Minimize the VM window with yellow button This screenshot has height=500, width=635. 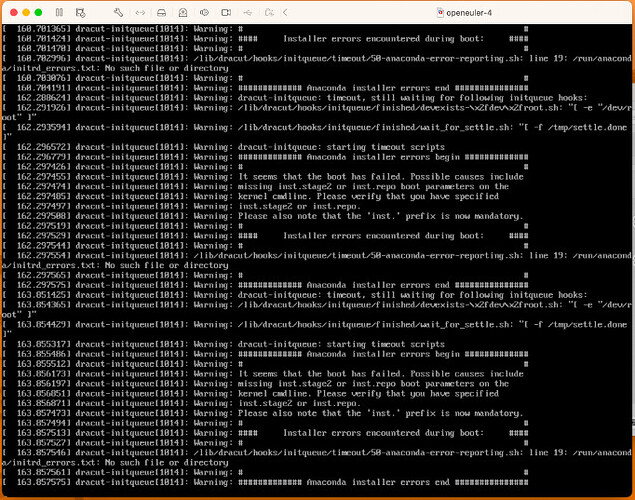27,13
